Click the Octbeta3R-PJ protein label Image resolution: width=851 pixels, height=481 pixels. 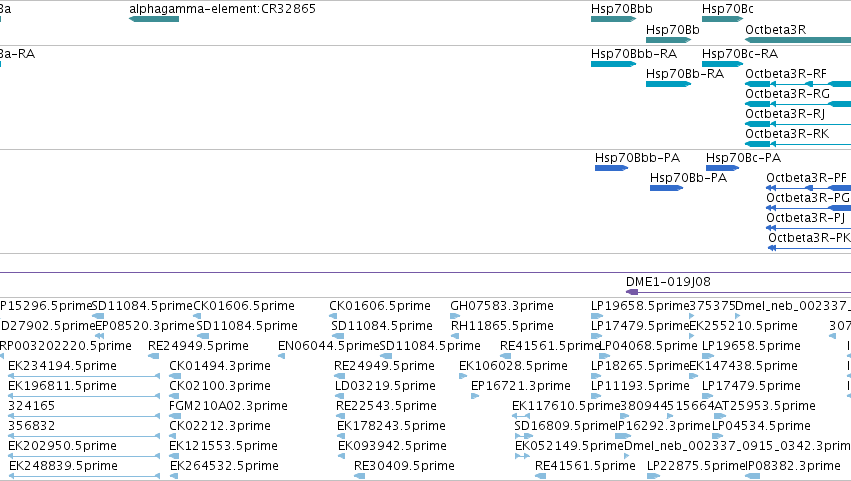coord(805,218)
